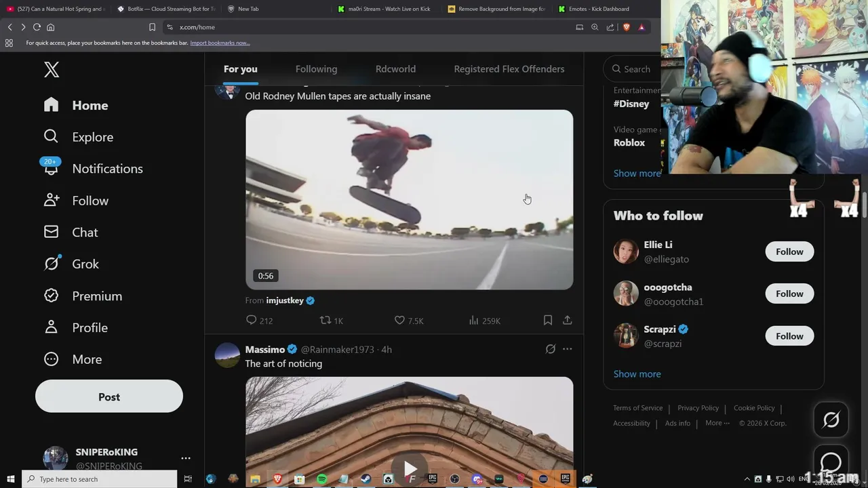Image resolution: width=868 pixels, height=488 pixels.
Task: Open Grok from the sidebar
Action: [x=71, y=264]
